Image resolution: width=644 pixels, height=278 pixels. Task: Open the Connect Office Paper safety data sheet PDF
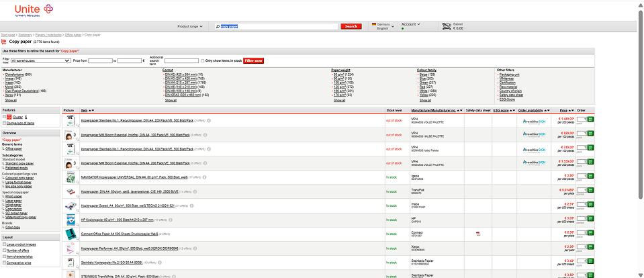tap(477, 234)
